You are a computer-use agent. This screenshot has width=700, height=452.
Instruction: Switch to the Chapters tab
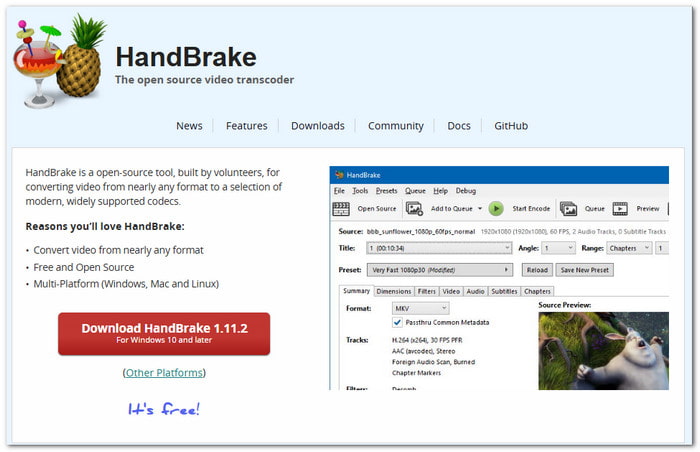pyautogui.click(x=538, y=291)
